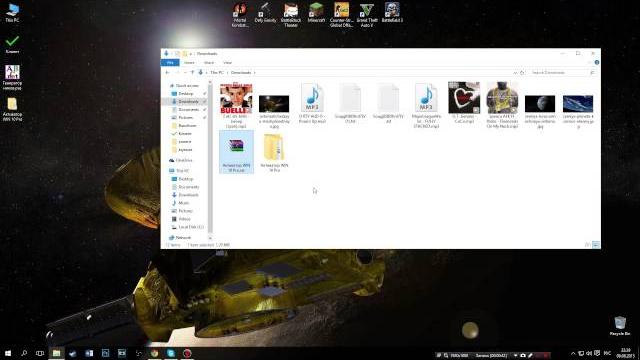Select the zipped folder in Downloads

coord(274,153)
